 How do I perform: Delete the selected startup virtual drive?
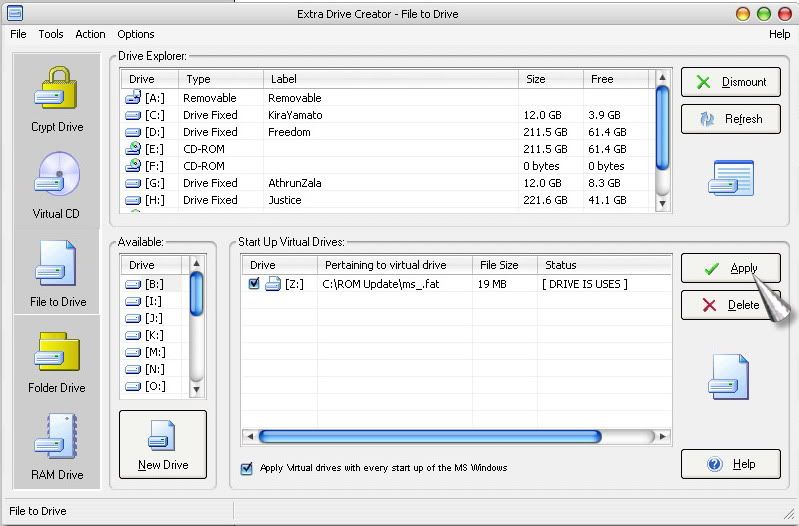coord(730,305)
